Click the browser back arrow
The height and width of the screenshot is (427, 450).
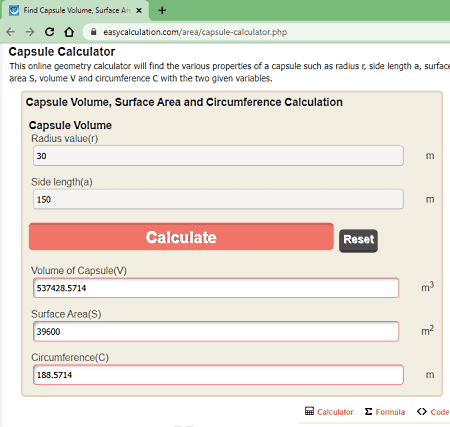(11, 32)
